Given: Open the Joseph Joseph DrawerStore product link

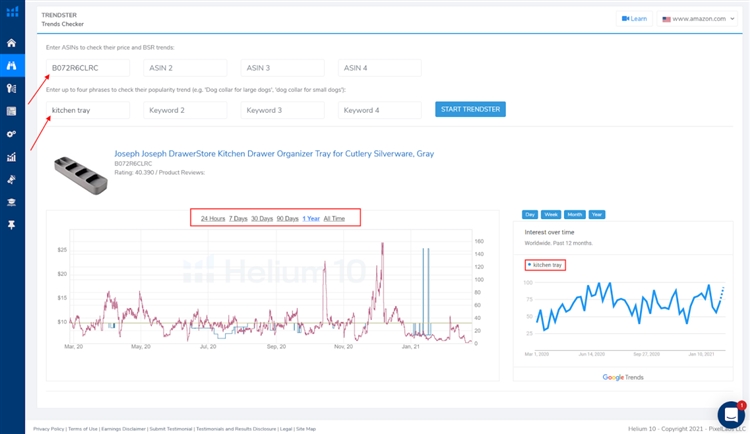Looking at the screenshot, I should (274, 154).
